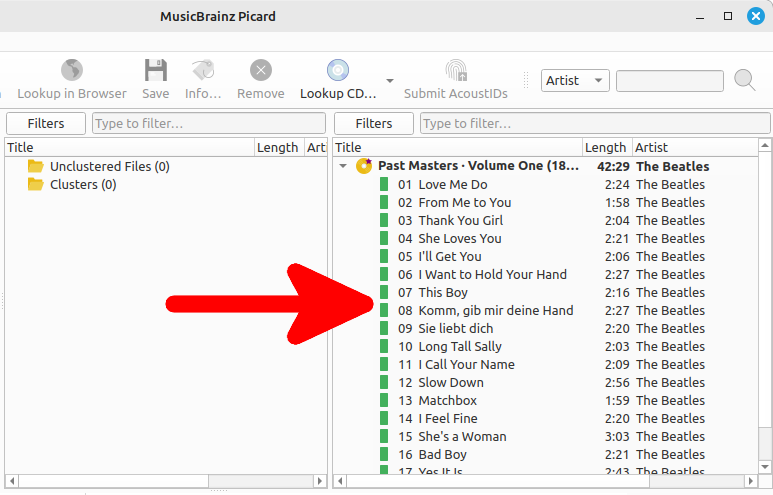
Task: Sort right pane by Length column header
Action: click(607, 147)
